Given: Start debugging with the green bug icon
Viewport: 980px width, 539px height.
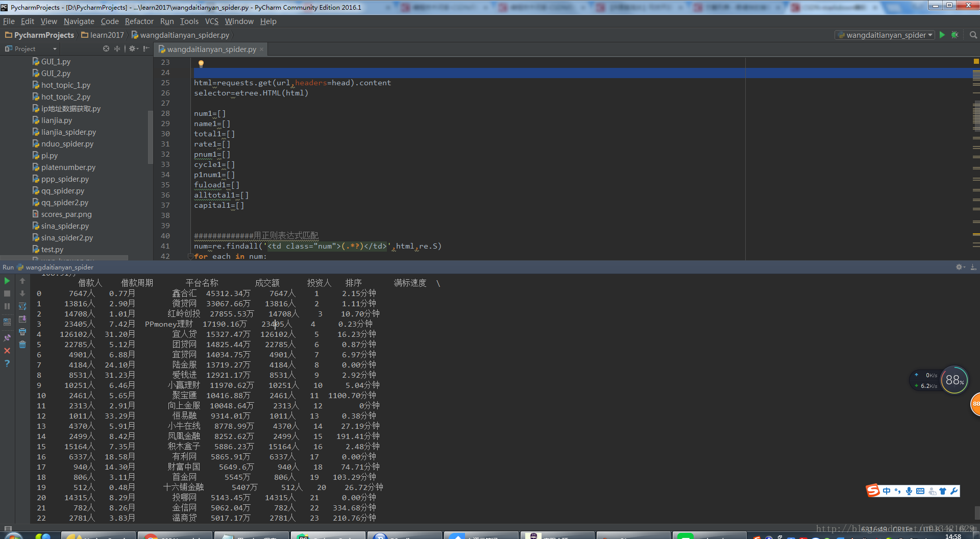Looking at the screenshot, I should point(955,35).
